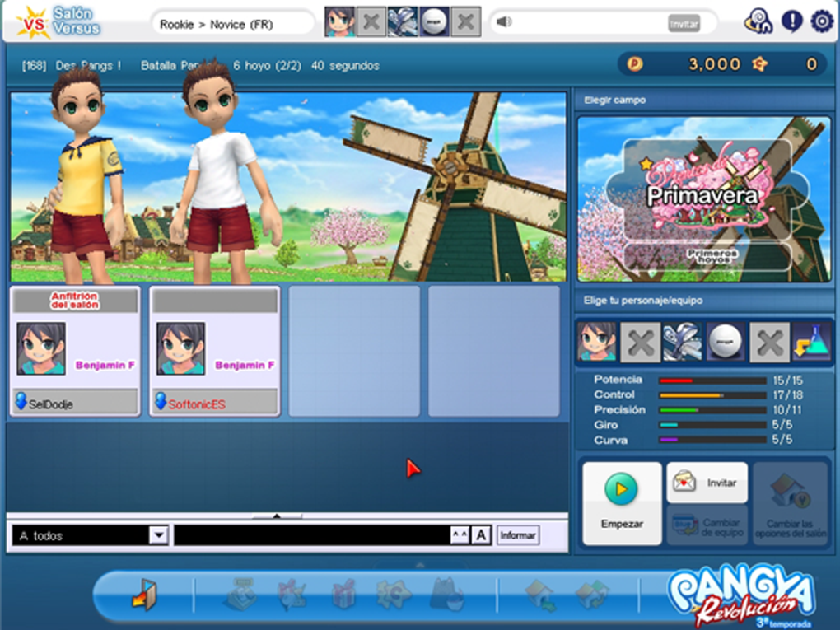Click character portrait in top bar
Image resolution: width=840 pixels, height=630 pixels.
[339, 22]
